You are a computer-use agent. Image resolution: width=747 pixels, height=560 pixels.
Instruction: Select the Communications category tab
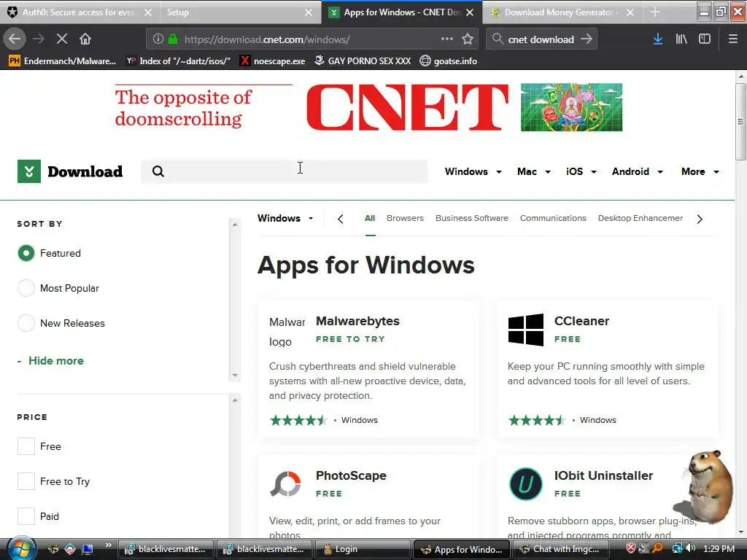pos(553,218)
